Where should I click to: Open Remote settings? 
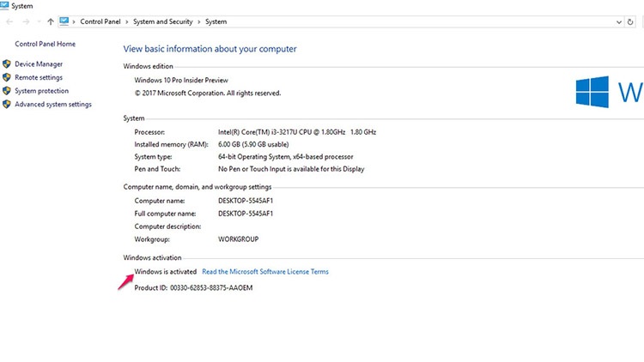tap(39, 77)
